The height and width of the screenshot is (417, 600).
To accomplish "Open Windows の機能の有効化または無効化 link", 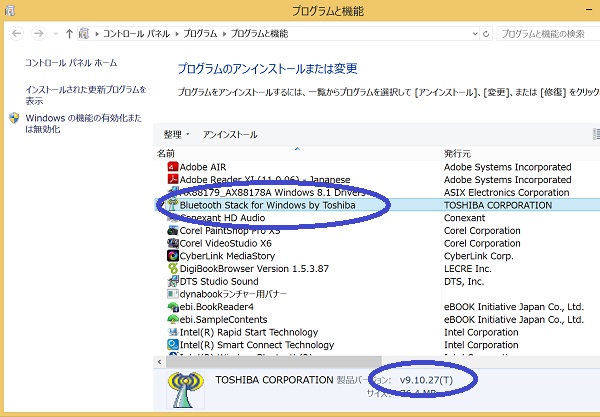I will pyautogui.click(x=83, y=123).
